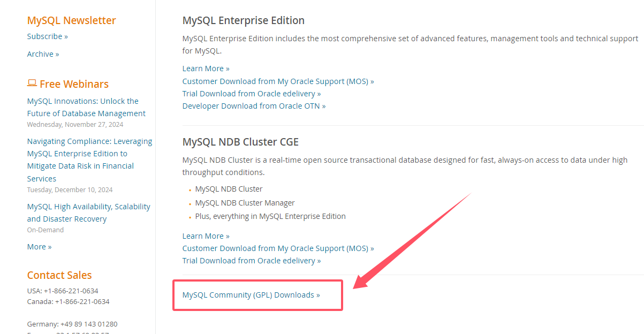
Task: Open MySQL High Availability webinar link
Action: coord(89,212)
